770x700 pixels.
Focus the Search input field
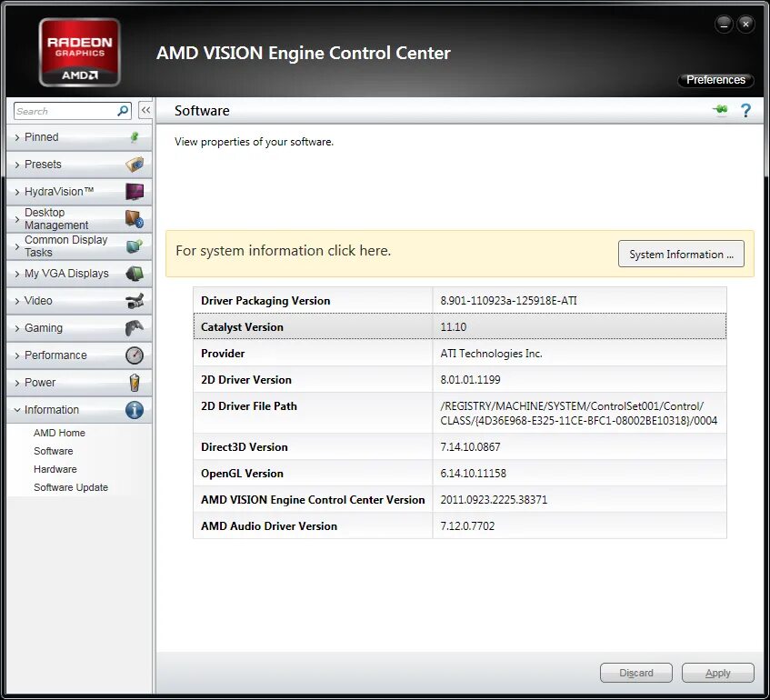(x=65, y=111)
